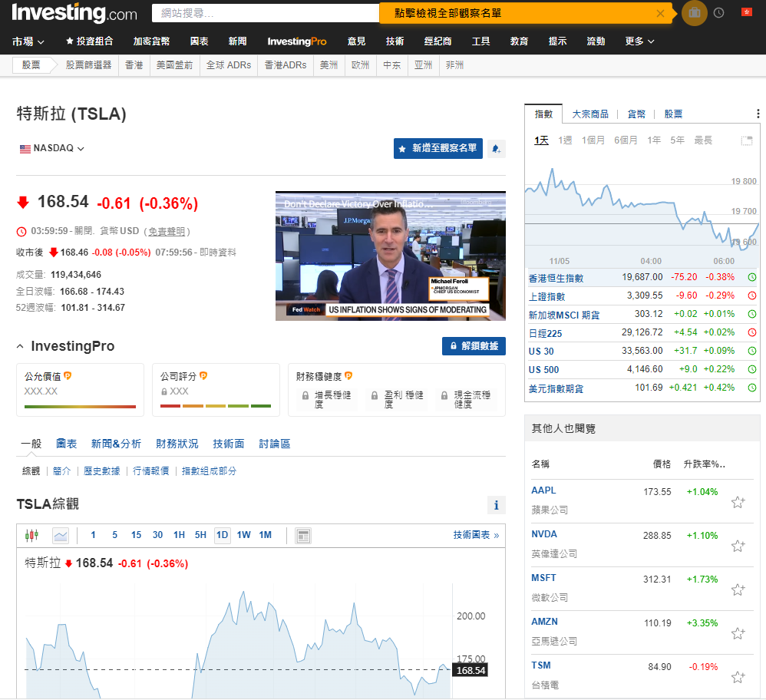This screenshot has height=700, width=766.
Task: Select the 1W chart interval
Action: click(243, 535)
